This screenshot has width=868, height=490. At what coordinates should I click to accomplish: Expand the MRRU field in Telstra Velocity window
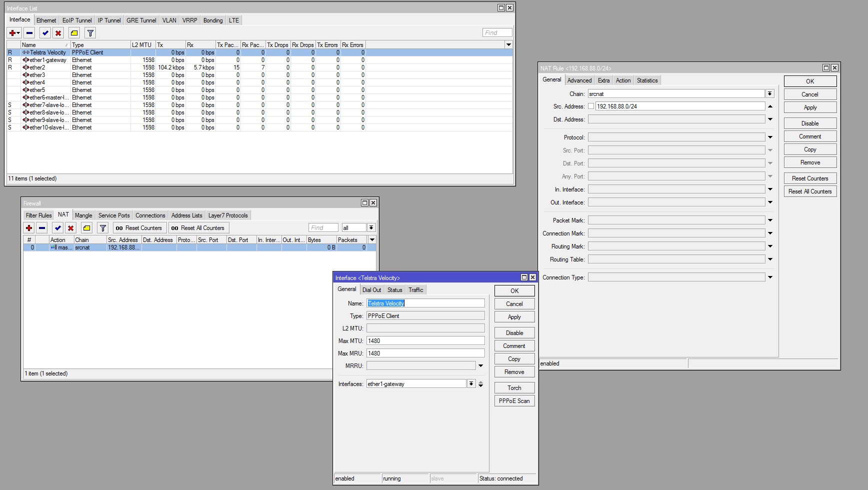[x=480, y=366]
